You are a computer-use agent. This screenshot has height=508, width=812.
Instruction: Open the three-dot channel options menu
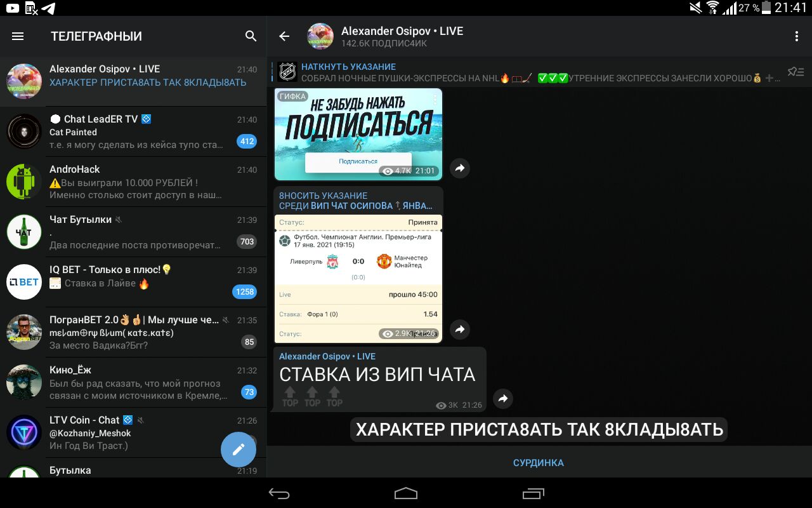[797, 36]
